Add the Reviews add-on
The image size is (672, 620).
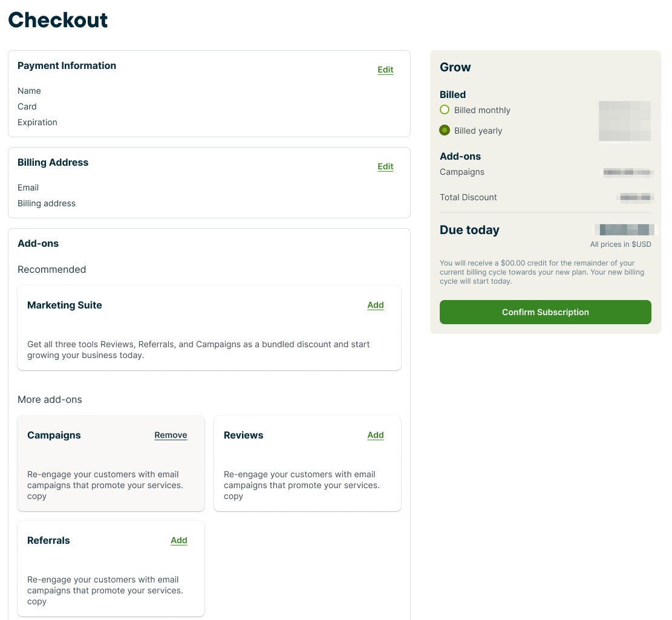376,436
